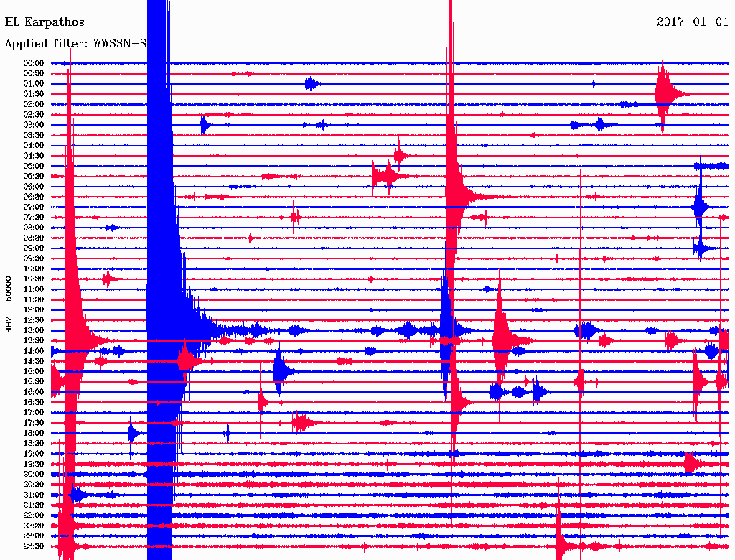Select the 20:30 time label
This screenshot has width=735, height=560.
point(34,485)
